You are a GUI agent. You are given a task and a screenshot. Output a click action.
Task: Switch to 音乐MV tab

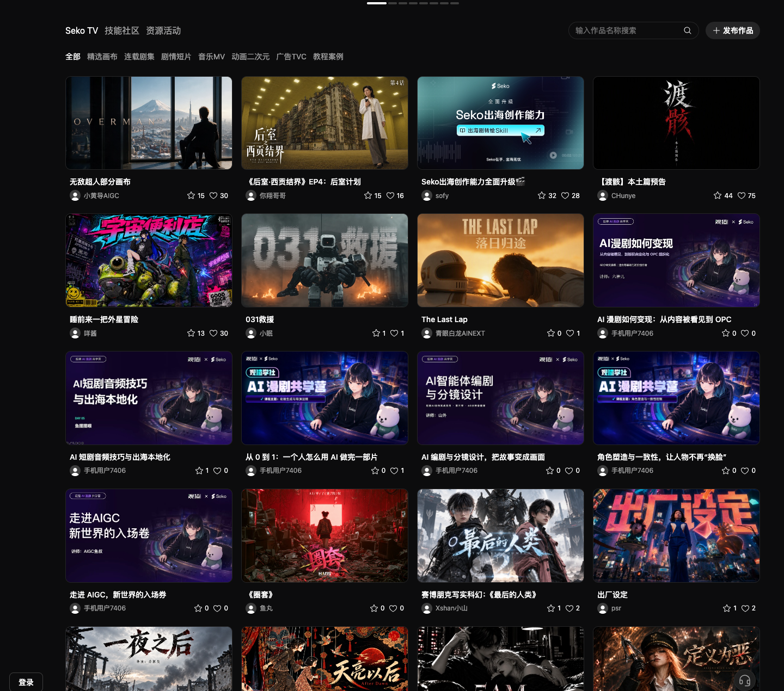(x=211, y=57)
